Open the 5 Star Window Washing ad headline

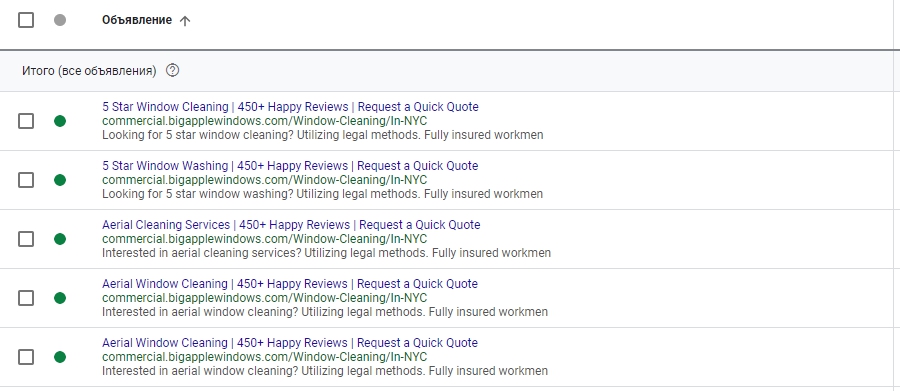click(x=290, y=166)
